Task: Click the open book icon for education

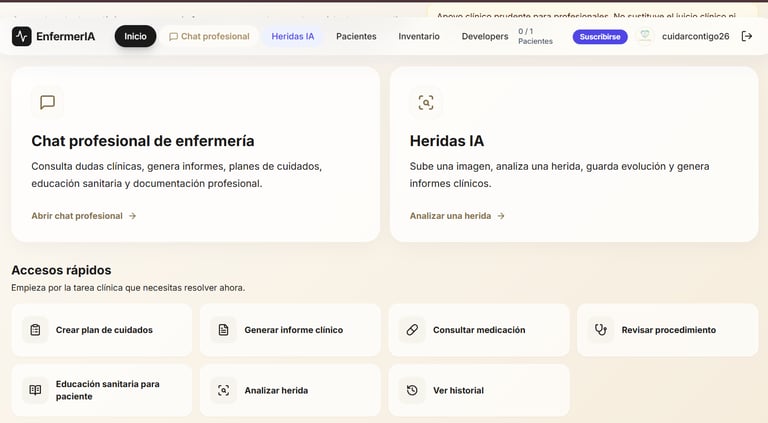Action: [x=35, y=390]
